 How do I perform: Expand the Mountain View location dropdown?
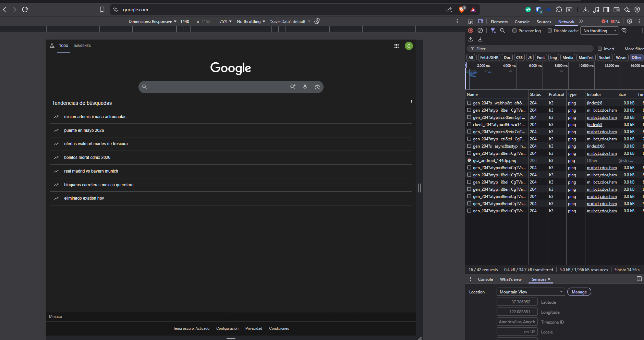pyautogui.click(x=530, y=292)
